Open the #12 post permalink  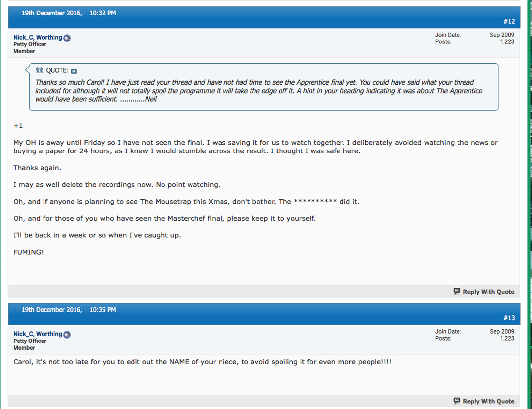509,21
